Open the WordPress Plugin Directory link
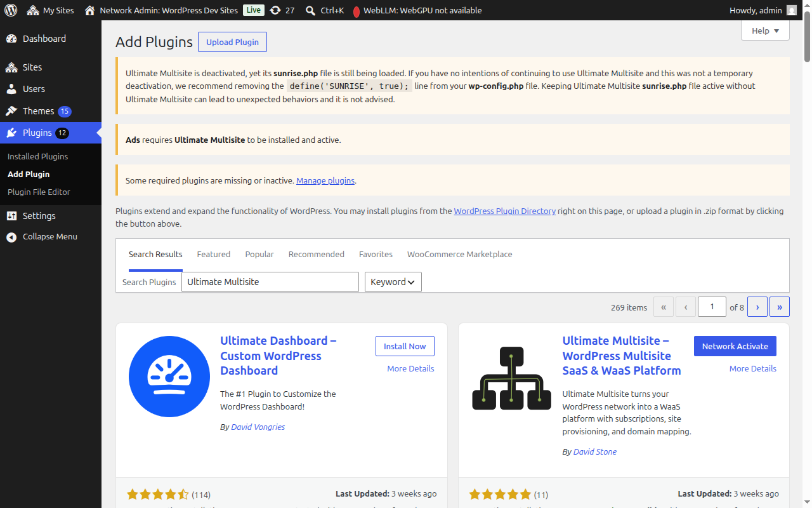 click(505, 211)
